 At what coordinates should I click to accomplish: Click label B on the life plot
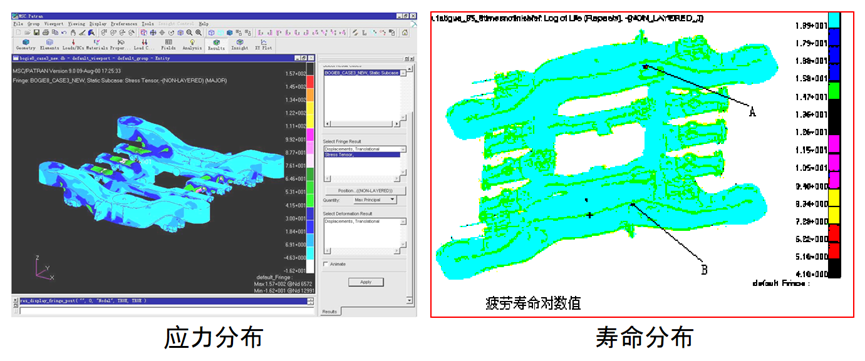coord(704,270)
